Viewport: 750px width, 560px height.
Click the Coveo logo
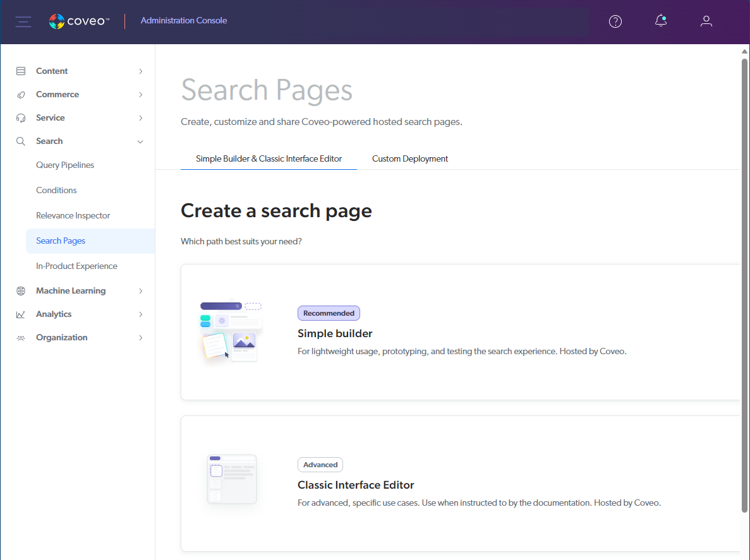tap(80, 21)
